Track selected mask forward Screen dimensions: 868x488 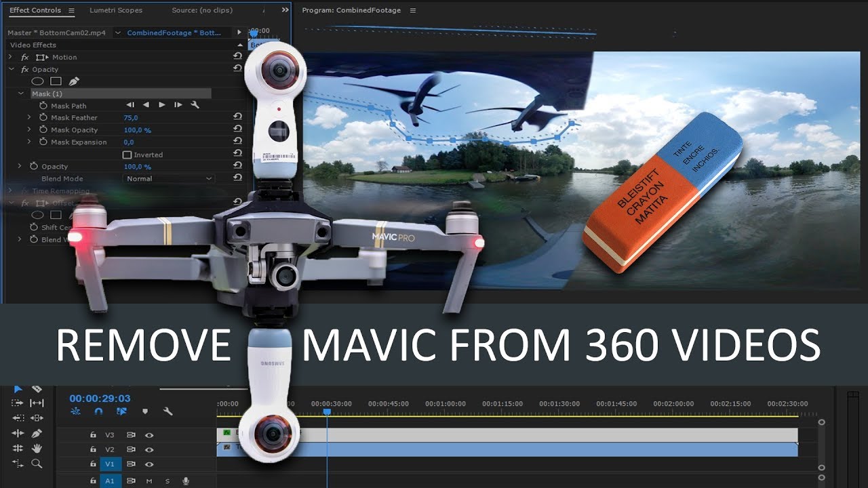coord(161,105)
